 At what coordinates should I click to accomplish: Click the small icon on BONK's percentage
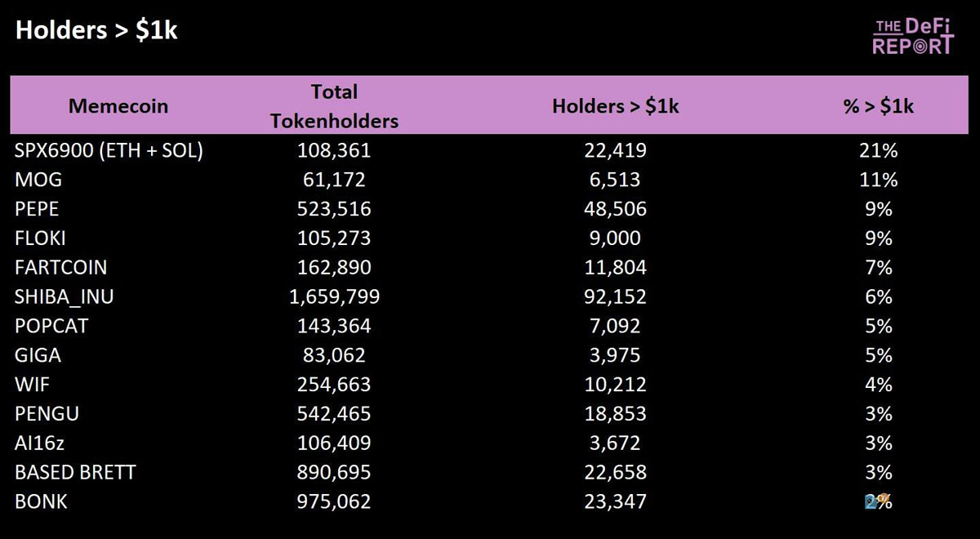pos(871,501)
